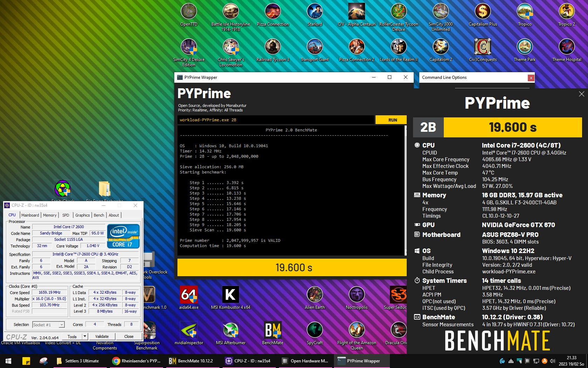Switch to Chrome Rheinlaender's PYP taskbar item
588x368 pixels.
click(x=137, y=361)
